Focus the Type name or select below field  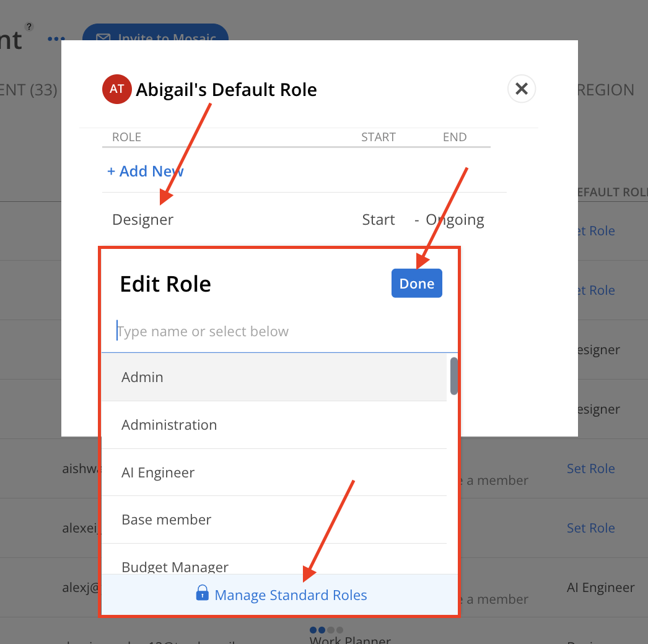pyautogui.click(x=279, y=331)
